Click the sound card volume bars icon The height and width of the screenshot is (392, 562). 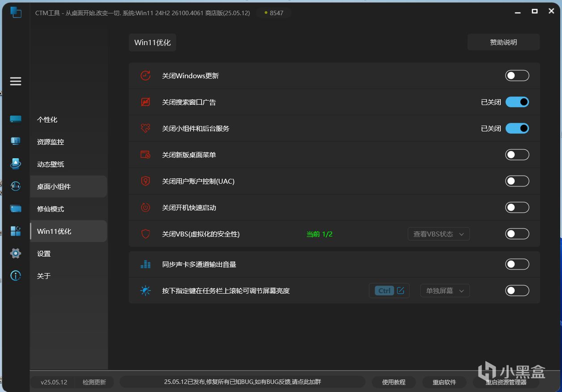145,264
